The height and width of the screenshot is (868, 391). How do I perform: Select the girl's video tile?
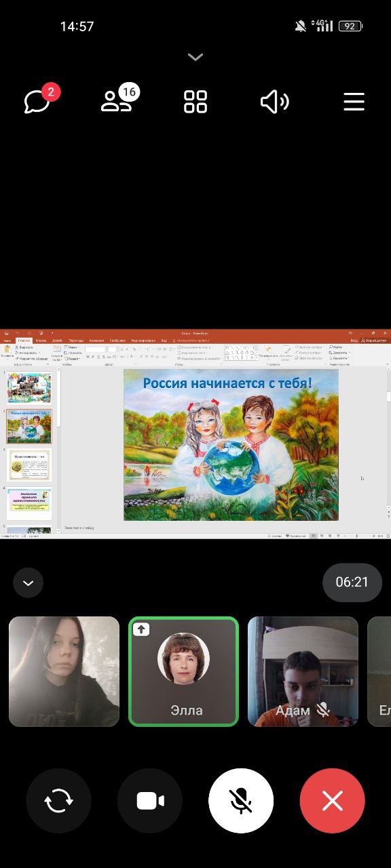pyautogui.click(x=64, y=671)
